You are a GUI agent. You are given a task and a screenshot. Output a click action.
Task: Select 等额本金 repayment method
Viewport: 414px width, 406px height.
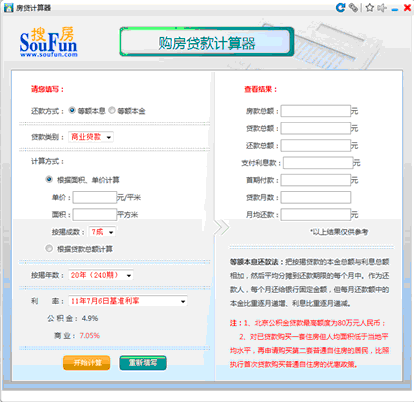click(x=112, y=110)
